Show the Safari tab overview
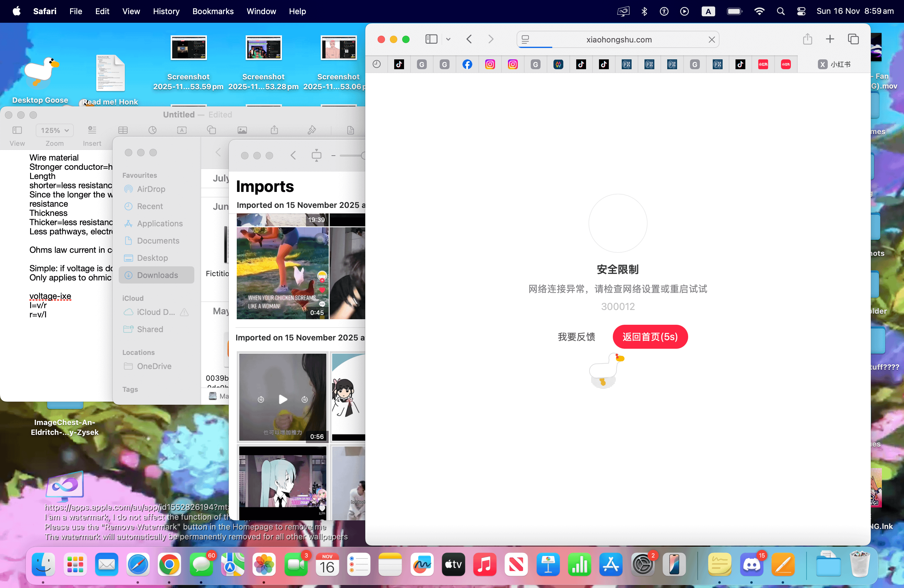This screenshot has height=588, width=904. coord(853,39)
